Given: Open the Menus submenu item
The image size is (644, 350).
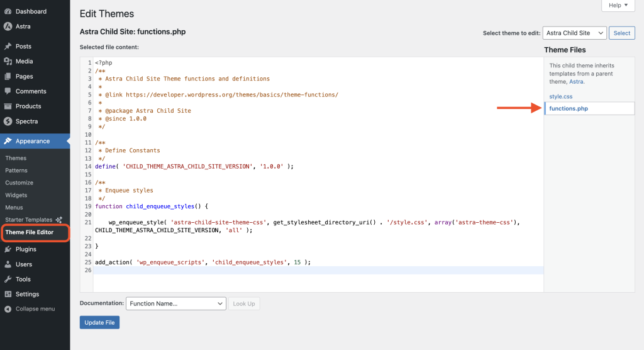Looking at the screenshot, I should [14, 207].
